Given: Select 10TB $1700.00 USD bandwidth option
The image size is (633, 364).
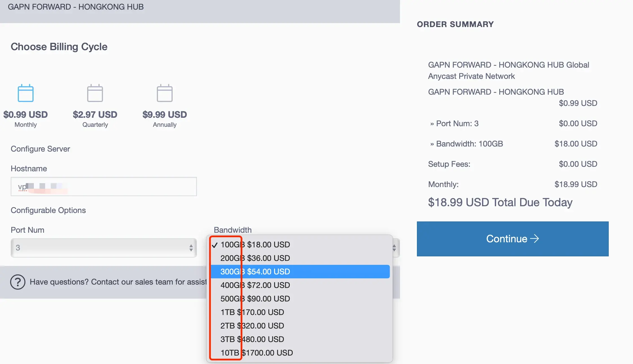Looking at the screenshot, I should coord(256,353).
